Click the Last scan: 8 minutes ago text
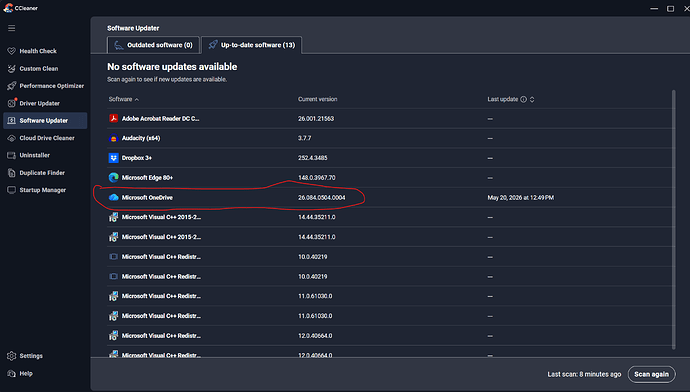690x392 pixels. 584,374
